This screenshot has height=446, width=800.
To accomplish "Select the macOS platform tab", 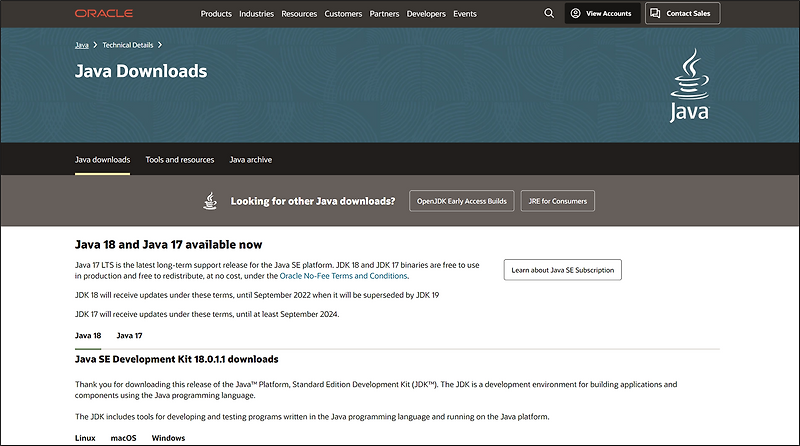I will point(123,438).
